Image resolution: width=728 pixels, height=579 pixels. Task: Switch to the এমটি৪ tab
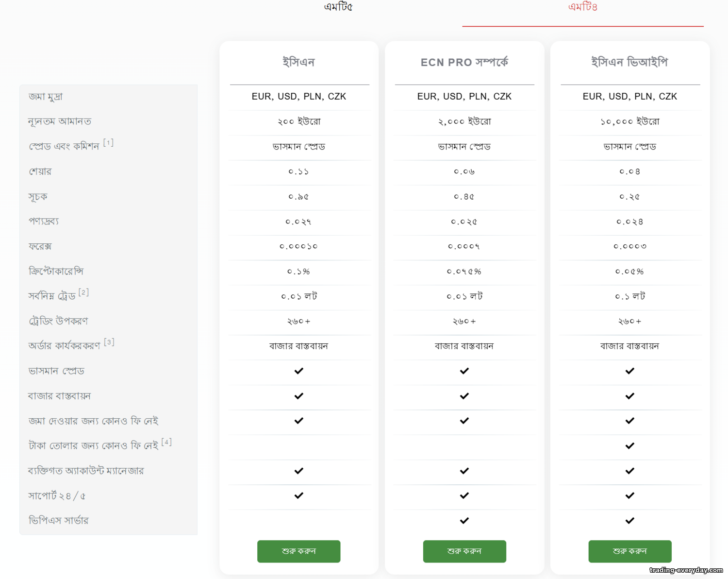(583, 7)
